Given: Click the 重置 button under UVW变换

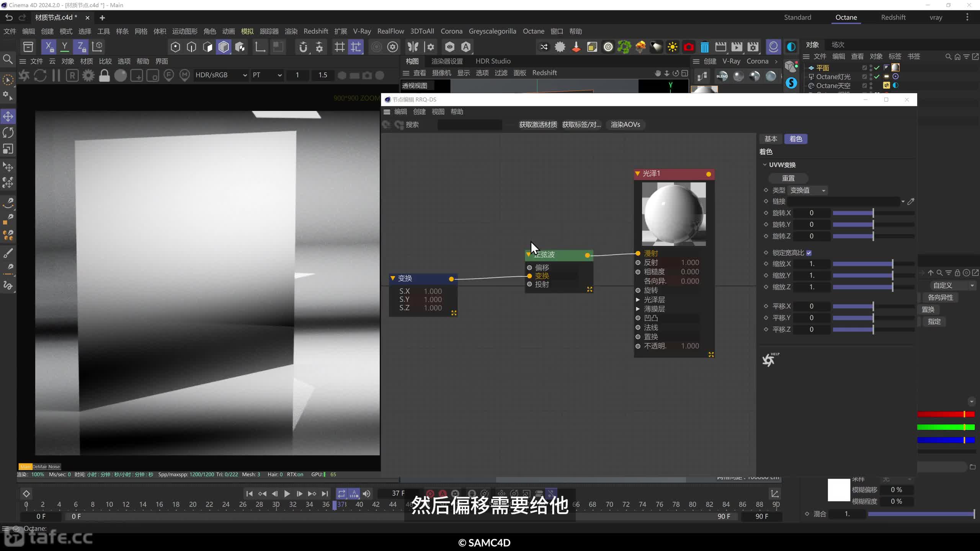Looking at the screenshot, I should (788, 178).
